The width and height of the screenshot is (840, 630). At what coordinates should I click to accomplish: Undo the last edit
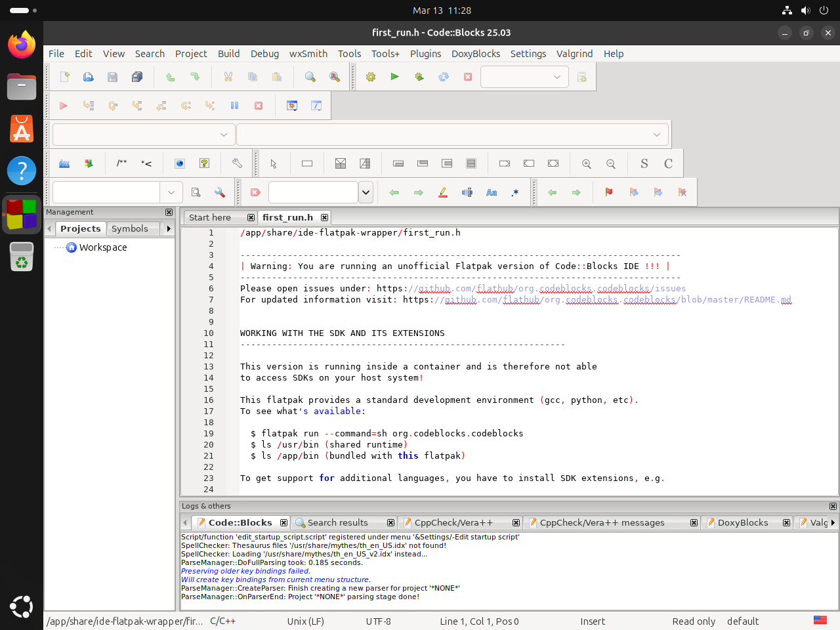[x=169, y=77]
